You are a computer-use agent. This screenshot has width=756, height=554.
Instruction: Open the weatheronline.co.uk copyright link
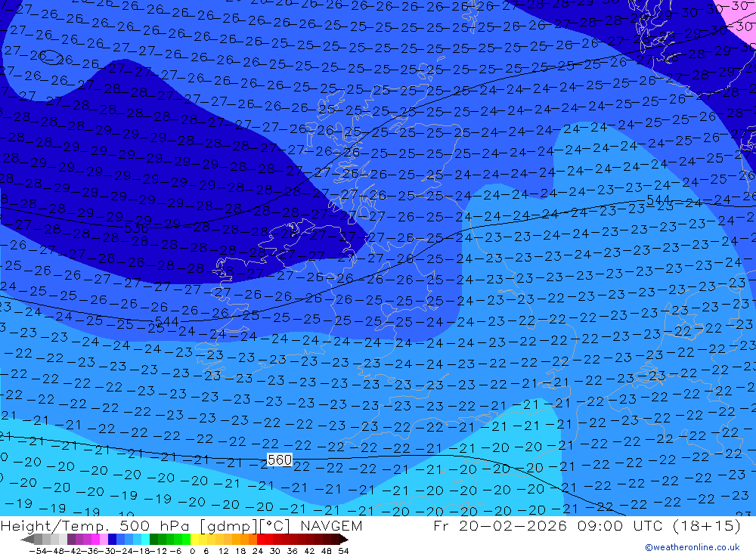[x=692, y=547]
